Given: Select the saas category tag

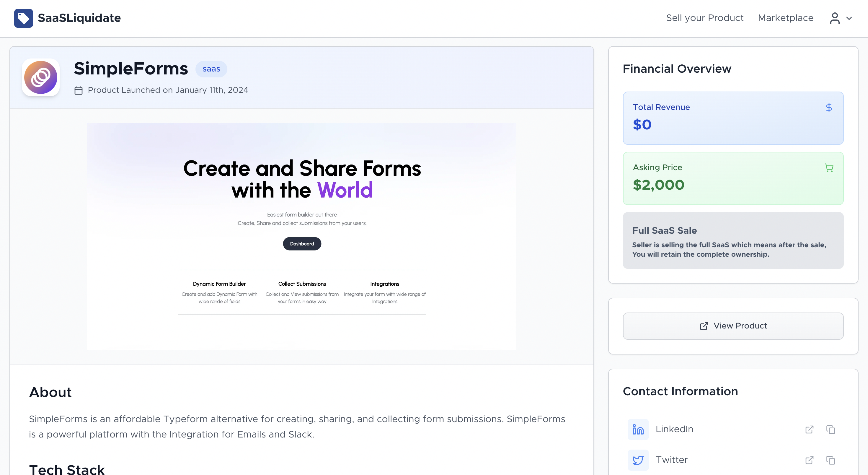Looking at the screenshot, I should click(211, 69).
